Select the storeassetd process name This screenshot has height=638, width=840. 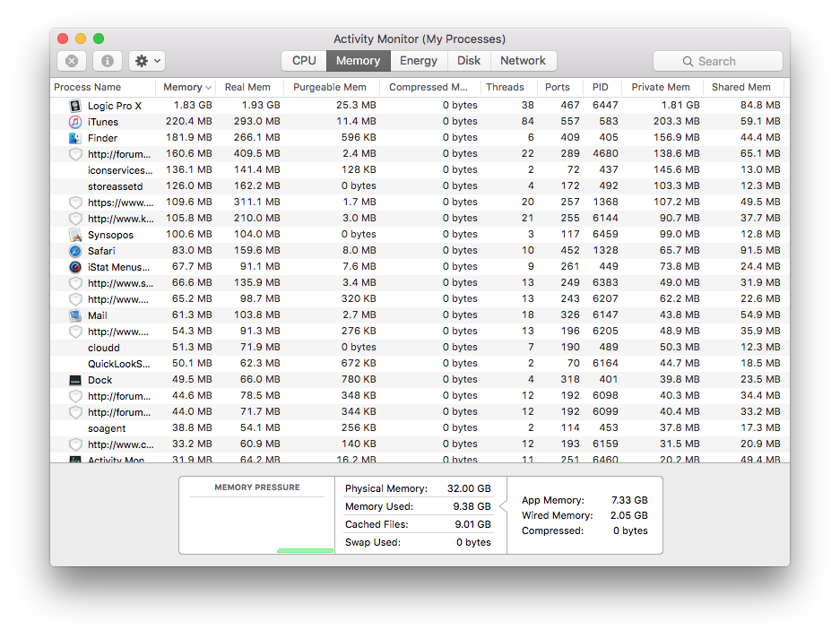tap(115, 186)
